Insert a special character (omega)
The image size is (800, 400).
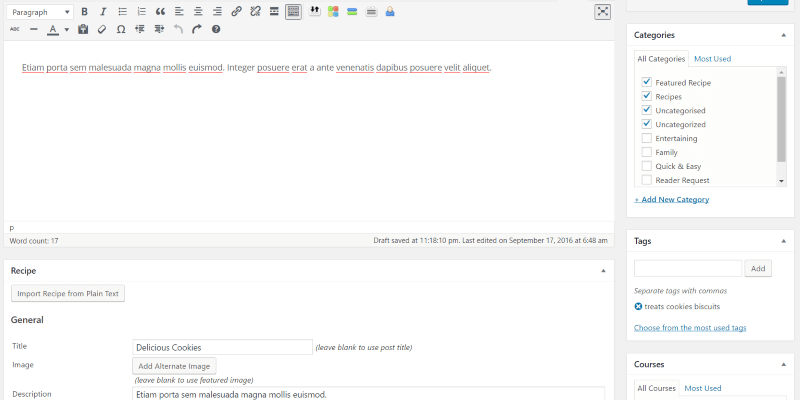click(x=121, y=30)
